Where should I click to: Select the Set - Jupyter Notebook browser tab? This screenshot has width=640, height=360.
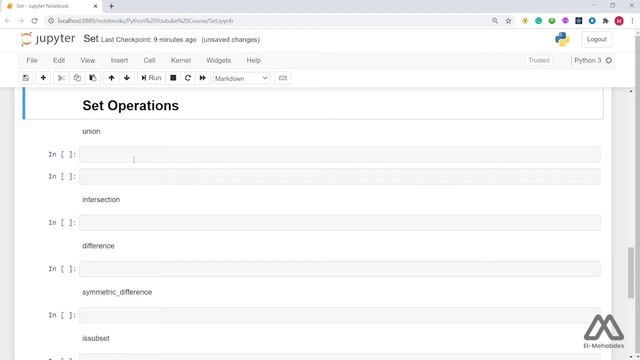[x=51, y=6]
